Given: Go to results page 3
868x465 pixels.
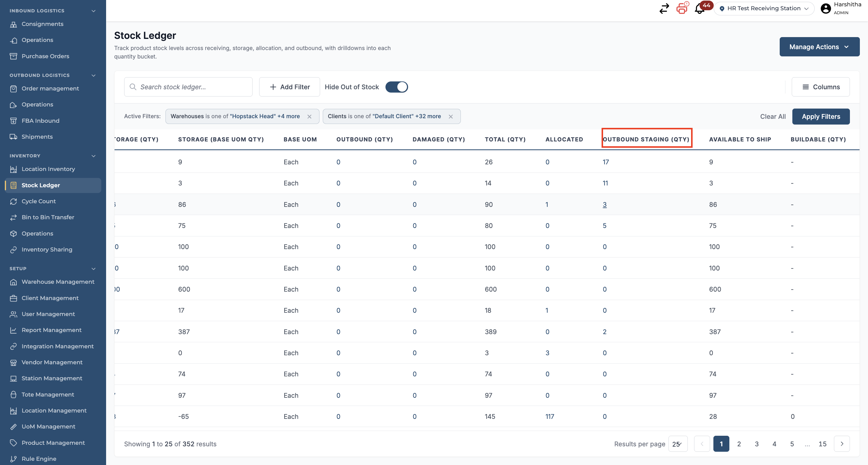Looking at the screenshot, I should tap(756, 444).
